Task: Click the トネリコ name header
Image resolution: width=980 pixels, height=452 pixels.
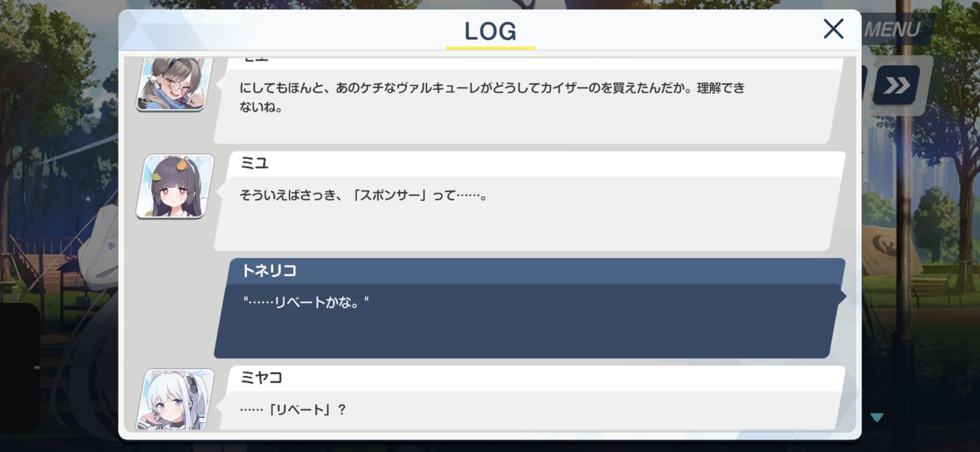Action: 269,271
